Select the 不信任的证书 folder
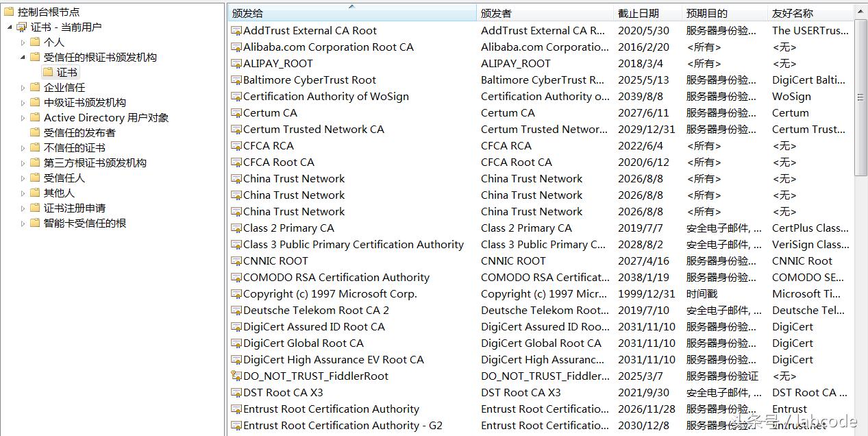This screenshot has width=868, height=436. pyautogui.click(x=75, y=148)
